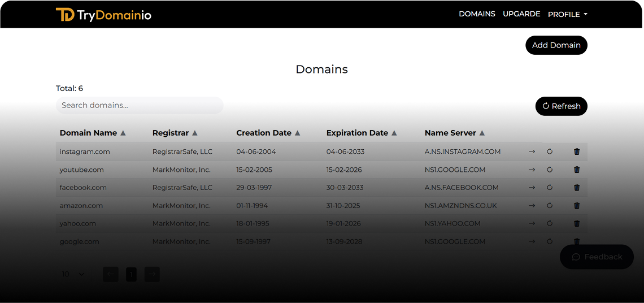Delete instagram.com with trash icon
644x303 pixels.
coord(577,151)
